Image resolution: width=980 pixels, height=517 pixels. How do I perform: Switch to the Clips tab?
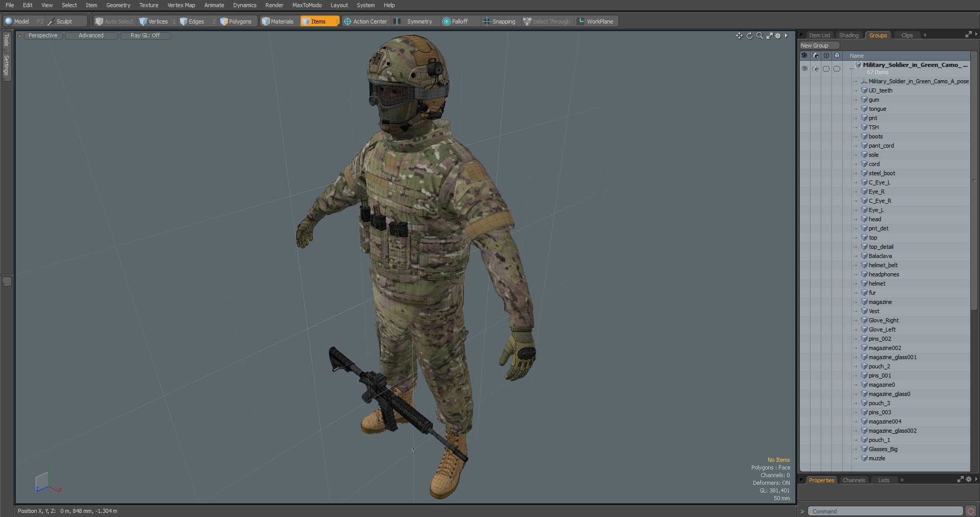(x=907, y=35)
